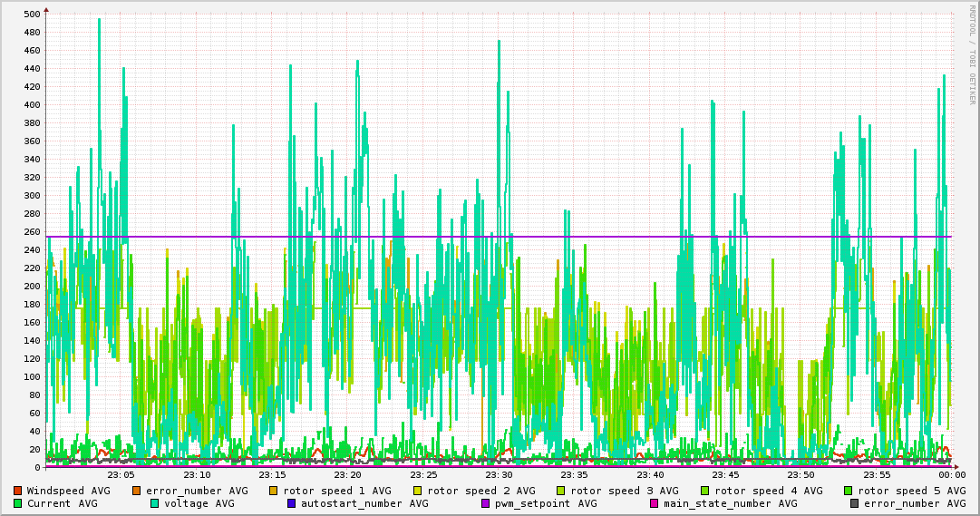Click the 500 value on the Y axis
Viewport: 980px width, 516px height.
[32, 15]
